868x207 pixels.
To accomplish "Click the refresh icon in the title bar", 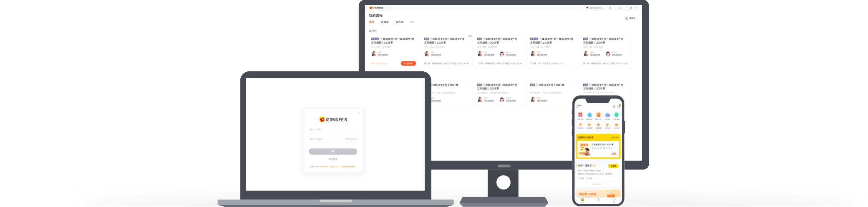I will (620, 8).
